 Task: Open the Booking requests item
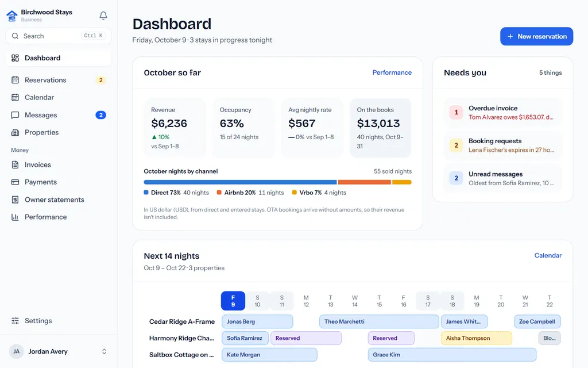click(x=502, y=145)
